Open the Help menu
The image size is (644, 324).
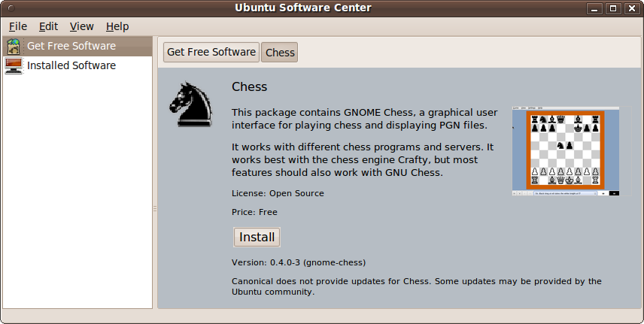pyautogui.click(x=117, y=26)
